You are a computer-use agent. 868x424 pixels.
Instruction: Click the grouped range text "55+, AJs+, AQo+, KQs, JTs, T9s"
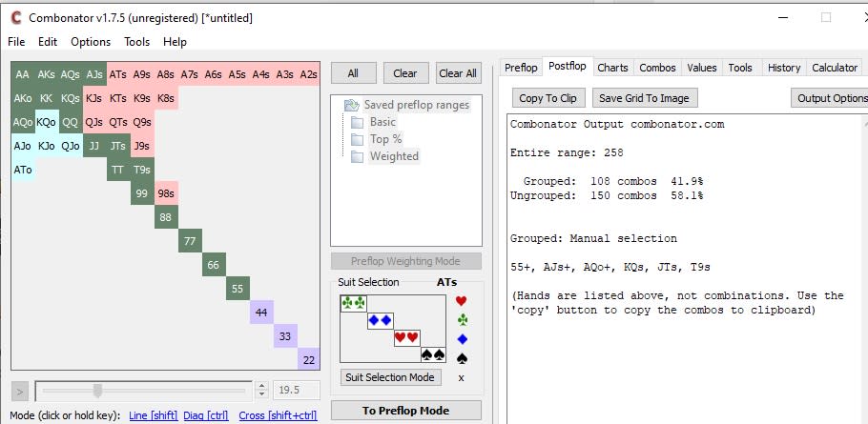610,268
